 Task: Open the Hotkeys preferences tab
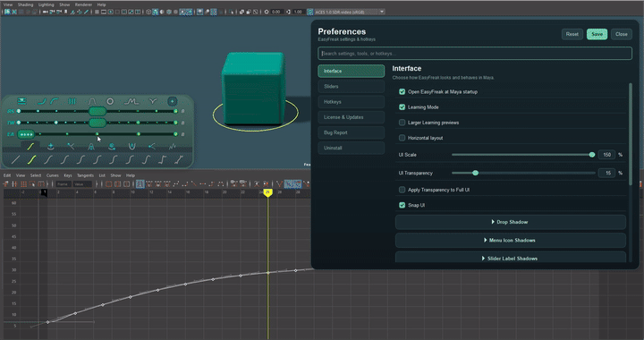(x=352, y=102)
